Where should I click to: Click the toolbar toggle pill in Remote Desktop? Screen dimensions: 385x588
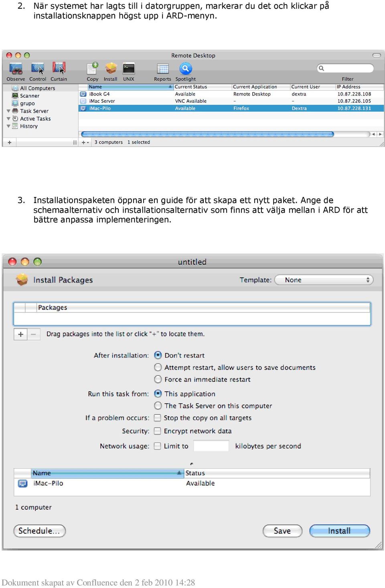click(377, 55)
